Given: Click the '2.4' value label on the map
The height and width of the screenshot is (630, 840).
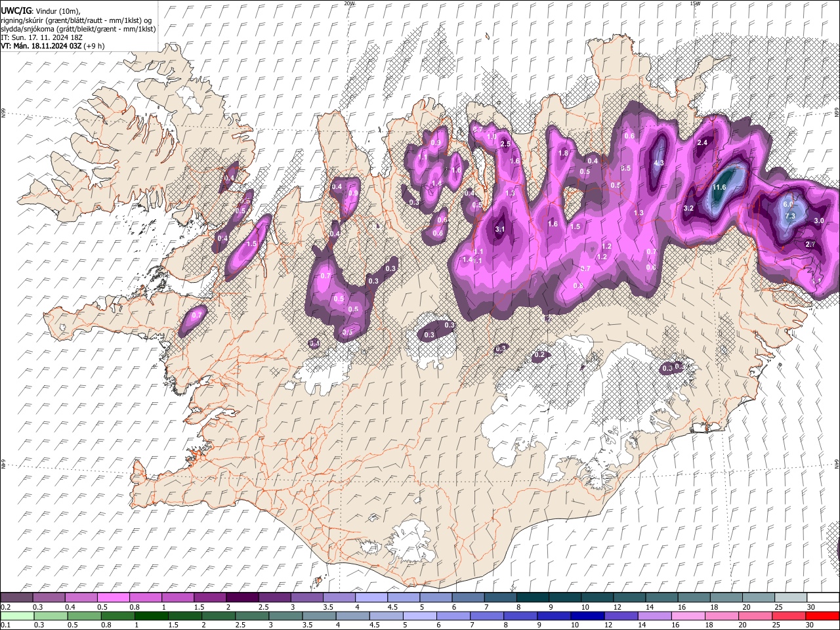Looking at the screenshot, I should point(702,142).
